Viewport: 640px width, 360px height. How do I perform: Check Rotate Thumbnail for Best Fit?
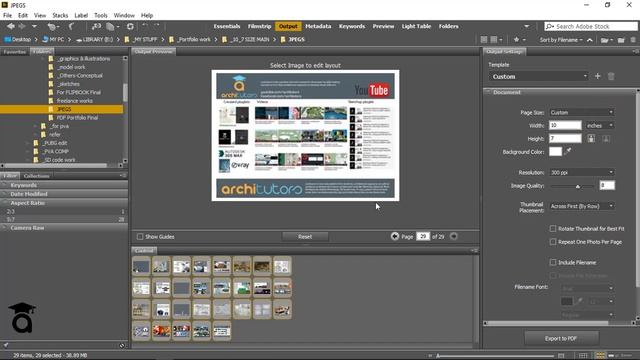[553, 229]
